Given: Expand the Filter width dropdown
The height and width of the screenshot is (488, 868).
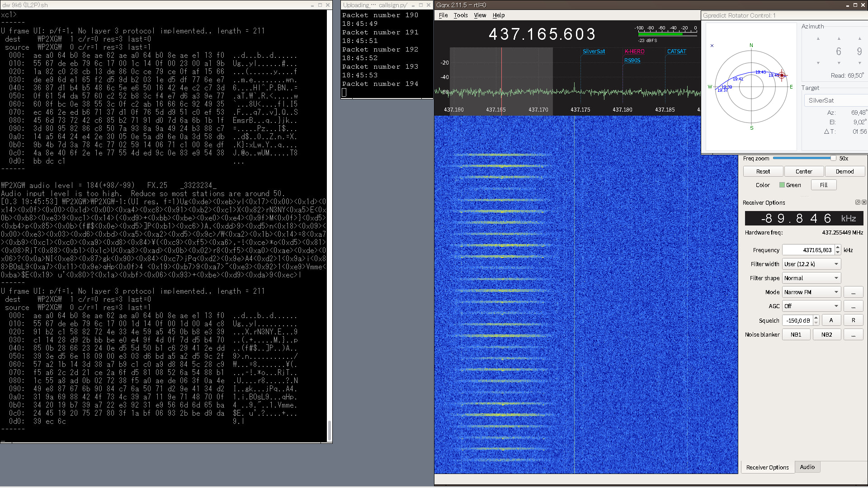Looking at the screenshot, I should [811, 264].
